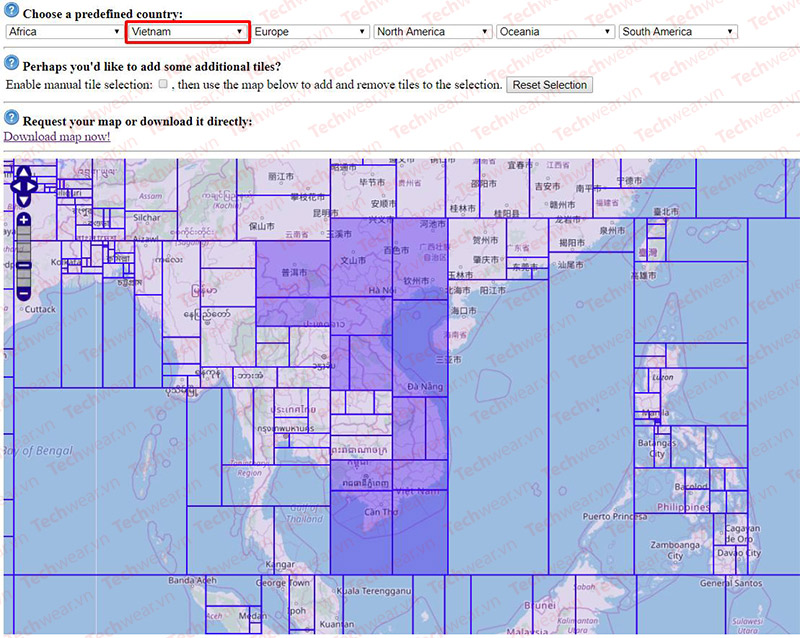The width and height of the screenshot is (800, 638).
Task: Zoom out using the bottom minus button
Action: [x=24, y=293]
